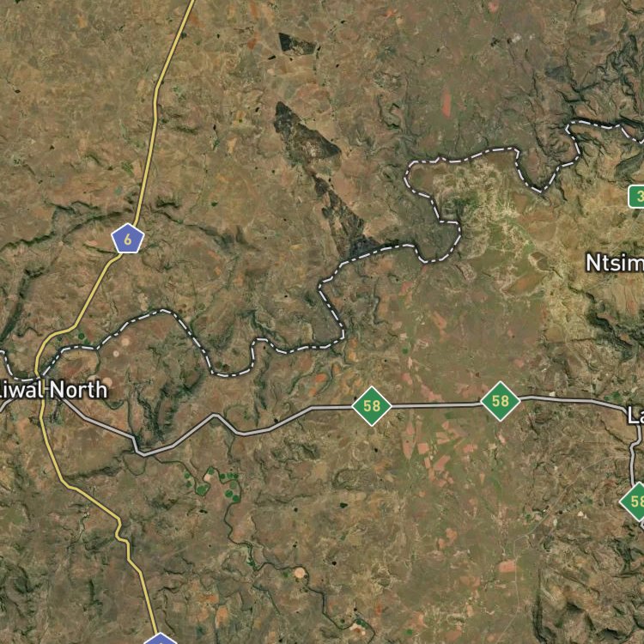Click the elongated red field in the northeast

click(446, 102)
